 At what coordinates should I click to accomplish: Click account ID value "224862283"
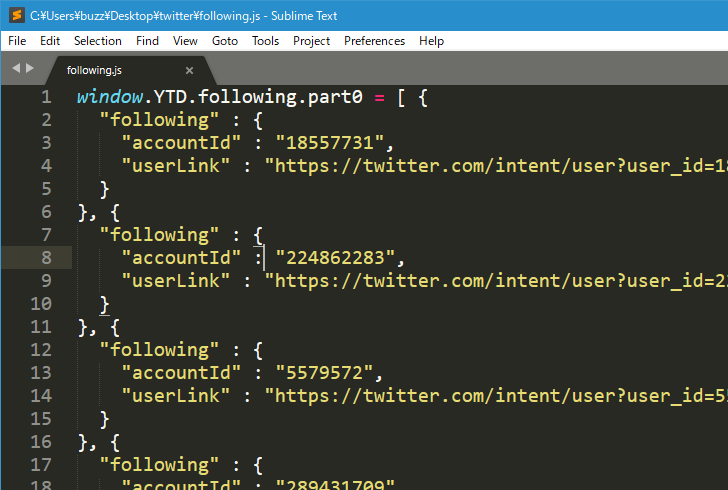click(x=335, y=258)
